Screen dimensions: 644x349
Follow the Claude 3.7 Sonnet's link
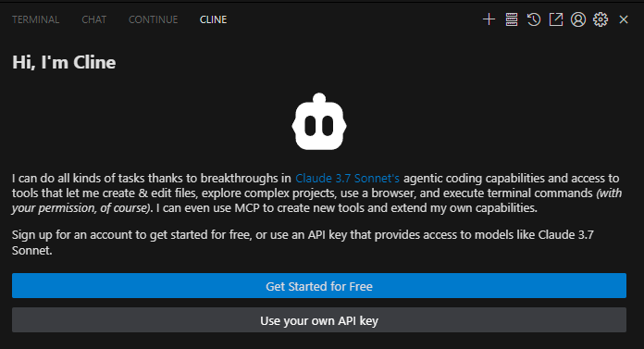[348, 179]
